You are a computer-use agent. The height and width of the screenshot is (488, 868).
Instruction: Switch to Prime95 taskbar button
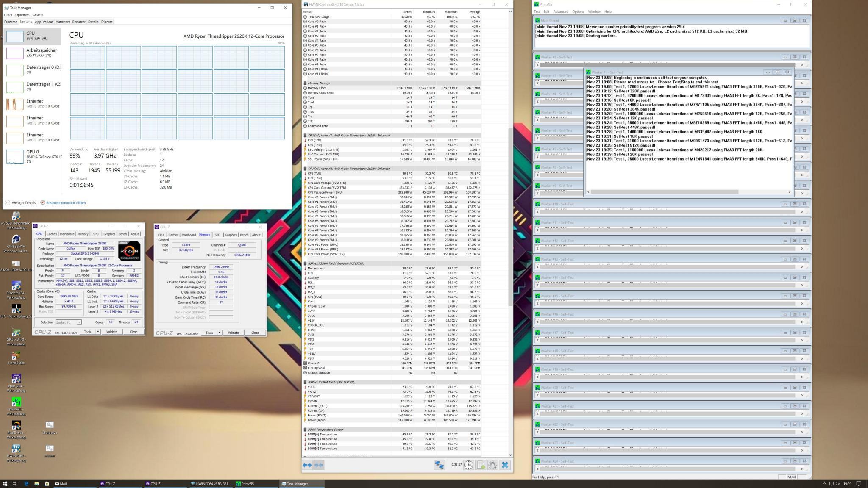coord(256,483)
